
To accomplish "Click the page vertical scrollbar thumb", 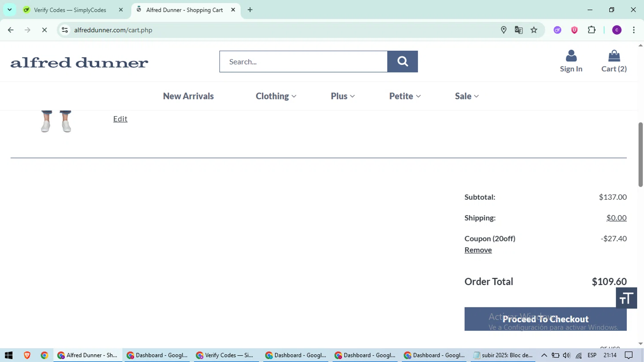I will (x=641, y=155).
